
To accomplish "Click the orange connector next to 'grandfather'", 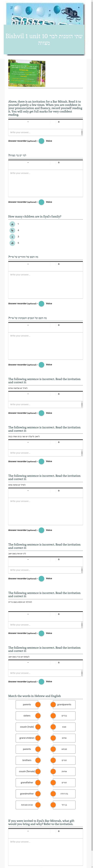I will tap(38, 782).
